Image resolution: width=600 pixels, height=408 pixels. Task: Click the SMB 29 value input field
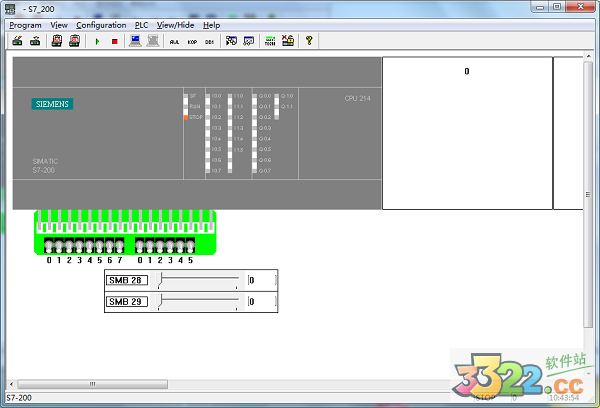261,301
